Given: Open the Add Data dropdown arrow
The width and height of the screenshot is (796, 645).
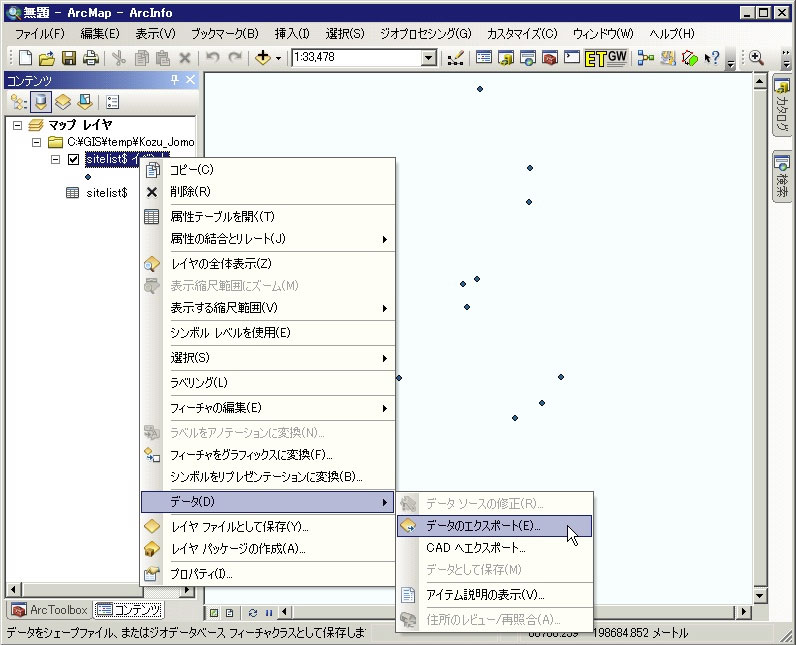Looking at the screenshot, I should pos(278,58).
